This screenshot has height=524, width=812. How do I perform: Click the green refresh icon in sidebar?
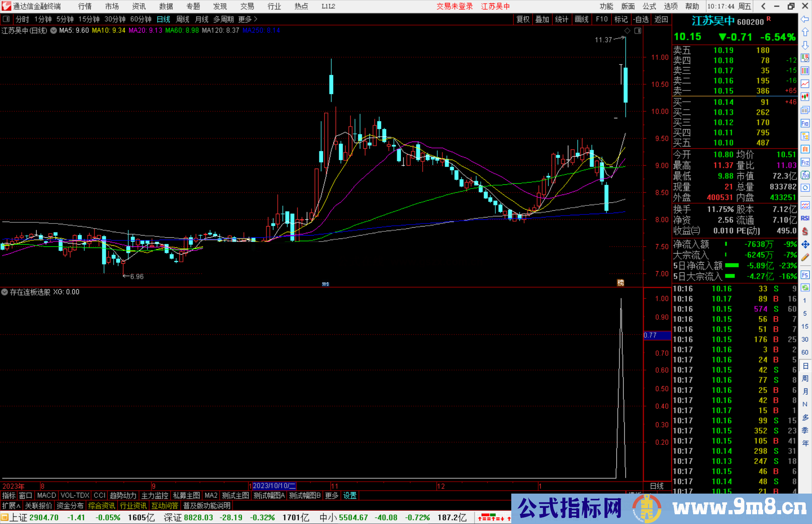click(805, 288)
